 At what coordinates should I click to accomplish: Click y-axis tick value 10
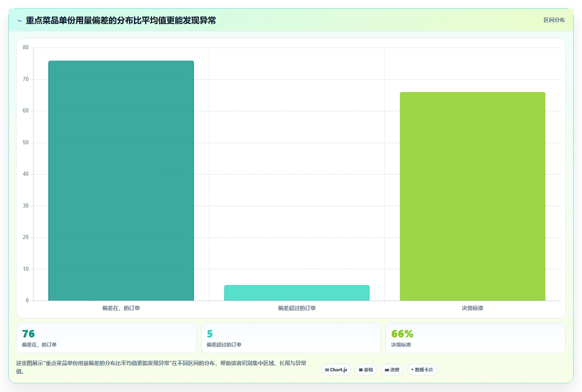coord(26,269)
